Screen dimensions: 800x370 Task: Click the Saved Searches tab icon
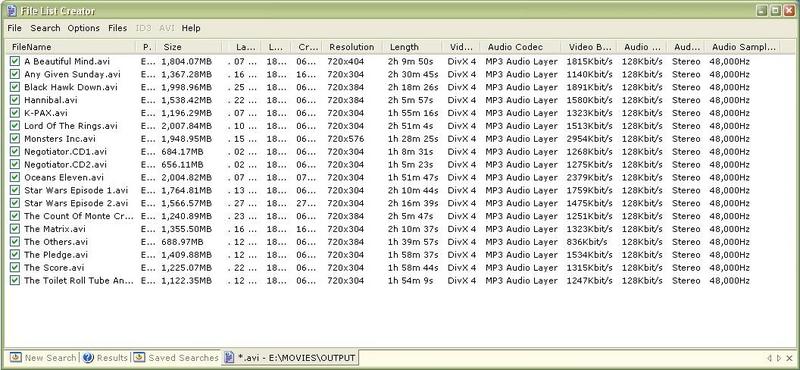tap(139, 357)
